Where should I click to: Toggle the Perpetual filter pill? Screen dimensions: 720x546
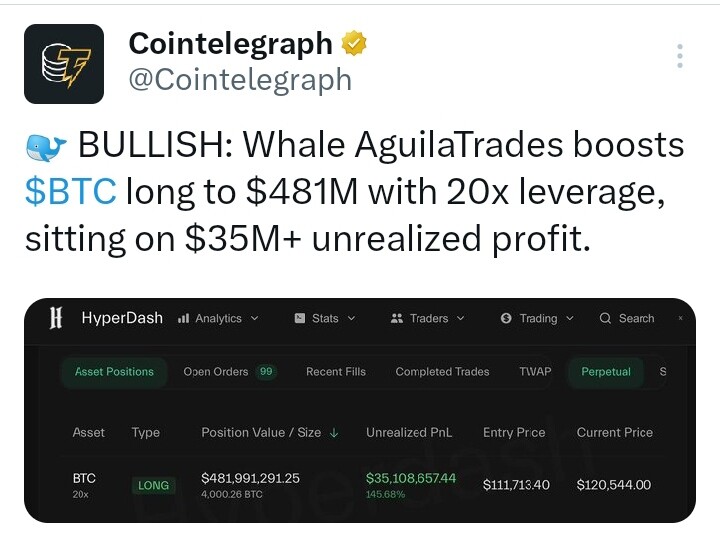point(606,372)
